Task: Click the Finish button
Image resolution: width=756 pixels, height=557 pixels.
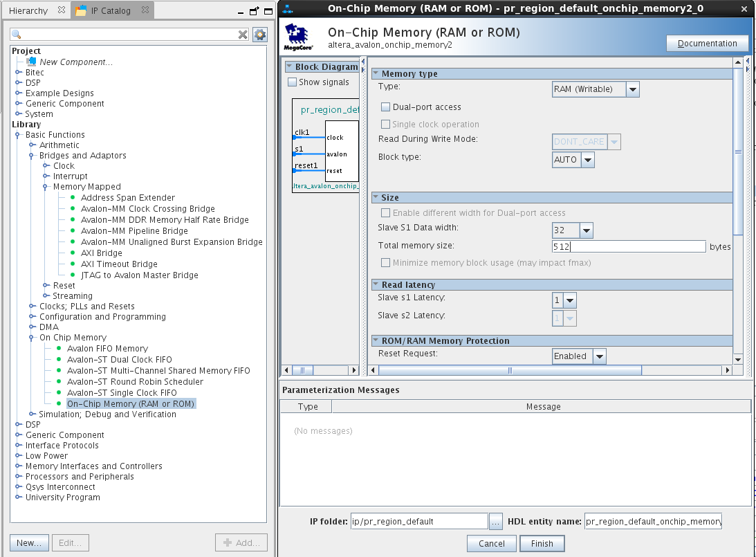Action: (542, 543)
